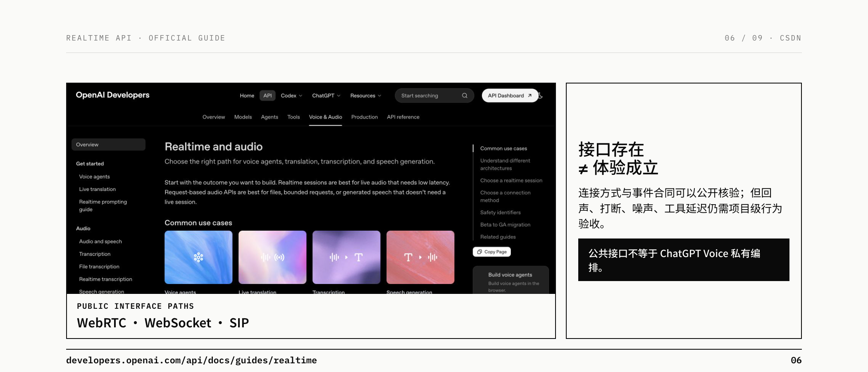Open Realtime transcription sidebar link
The image size is (868, 372).
[105, 279]
